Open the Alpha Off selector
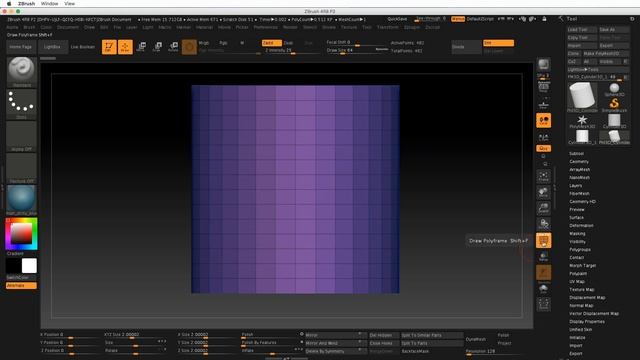The width and height of the screenshot is (640, 360). [x=21, y=137]
